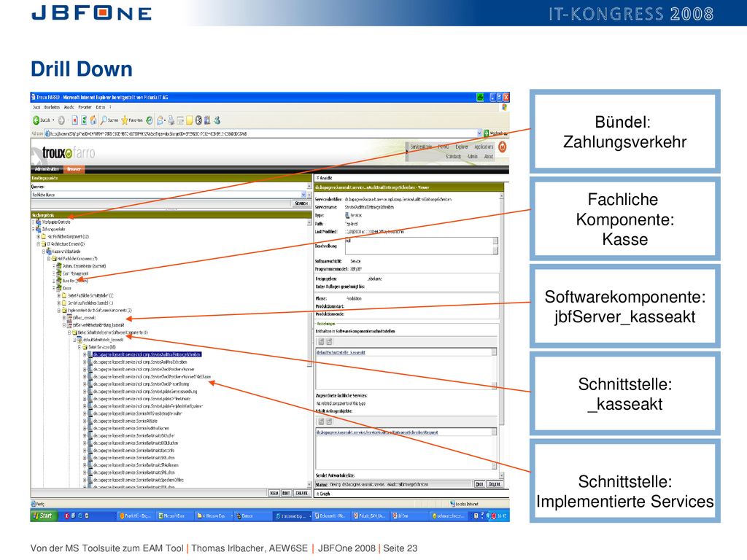Switch to the Browser tab

(74, 169)
